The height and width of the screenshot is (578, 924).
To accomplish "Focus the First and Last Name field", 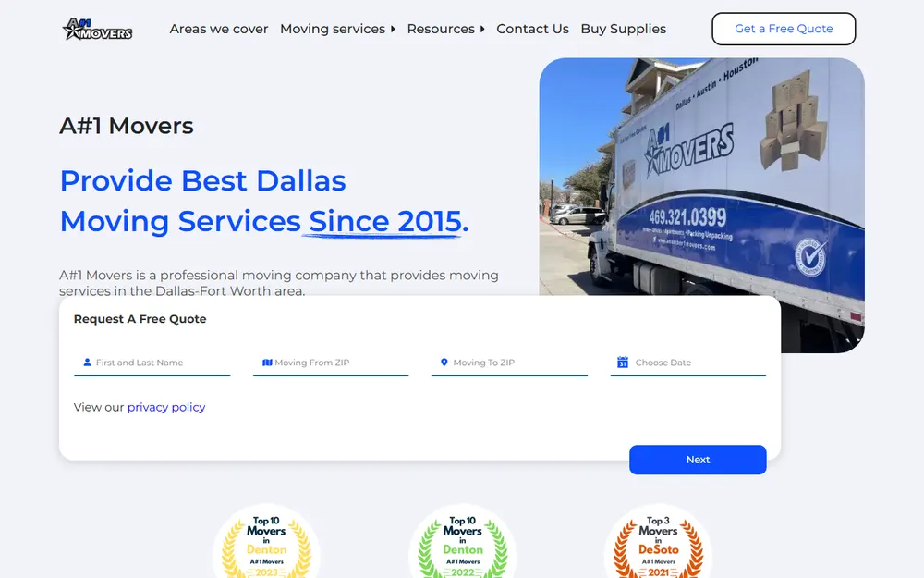I will pos(152,363).
